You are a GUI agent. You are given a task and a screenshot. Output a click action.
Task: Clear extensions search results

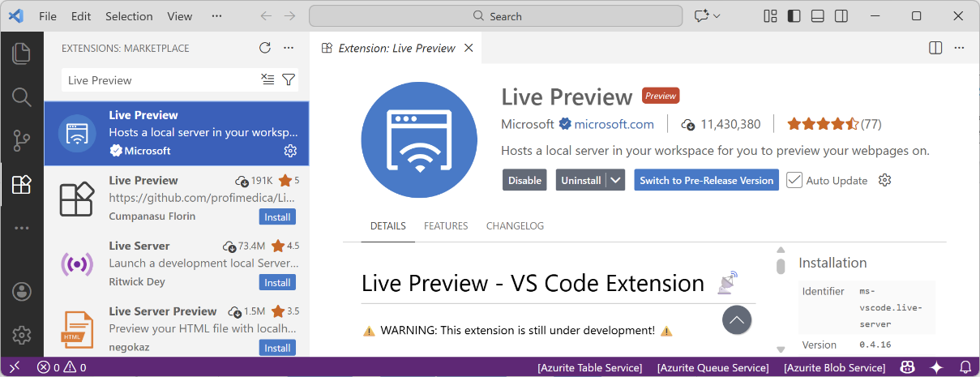coord(267,79)
